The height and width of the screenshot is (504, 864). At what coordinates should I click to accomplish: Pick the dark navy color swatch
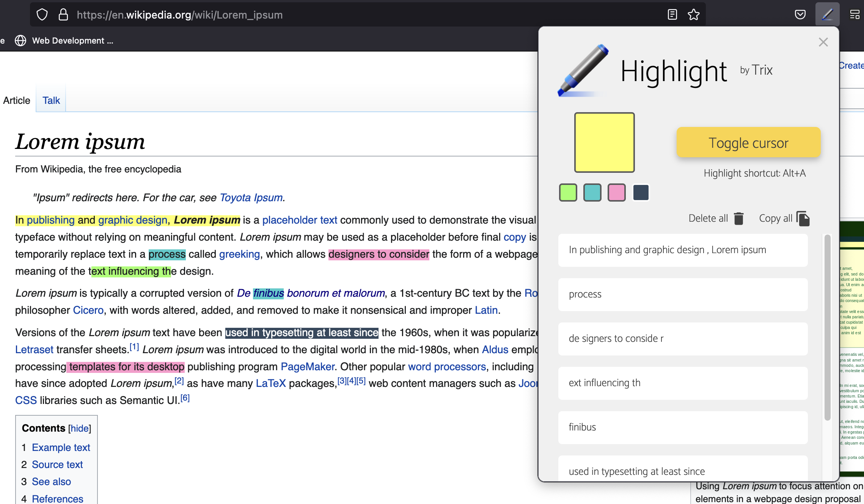641,193
